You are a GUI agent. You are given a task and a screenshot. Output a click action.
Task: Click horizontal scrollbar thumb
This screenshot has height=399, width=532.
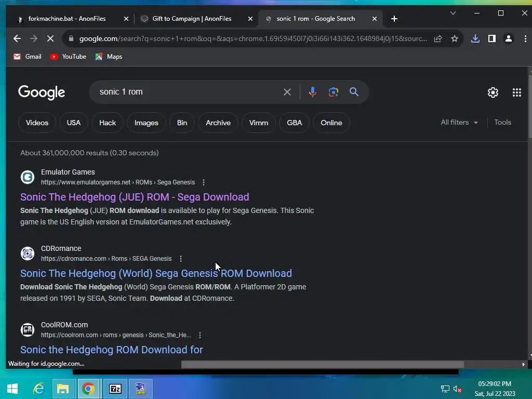tap(322, 364)
